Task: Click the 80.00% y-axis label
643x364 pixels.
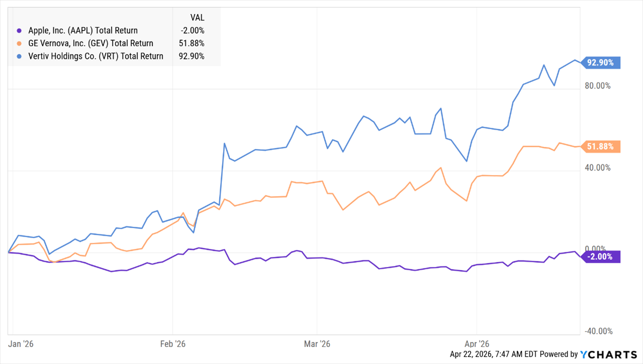Action: point(597,85)
